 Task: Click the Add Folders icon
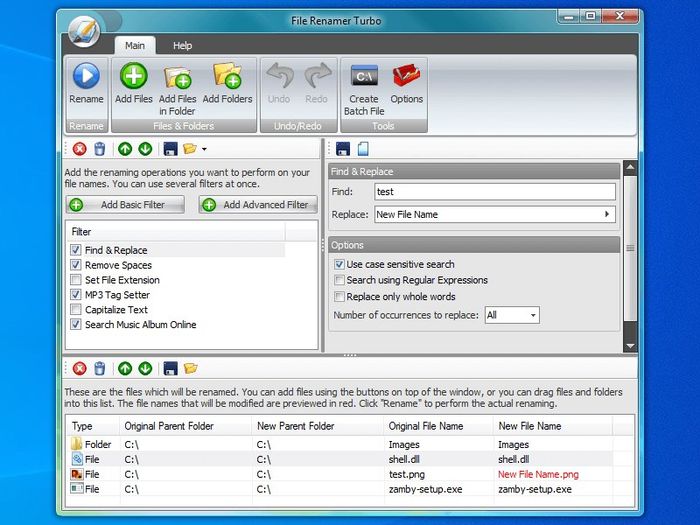227,77
